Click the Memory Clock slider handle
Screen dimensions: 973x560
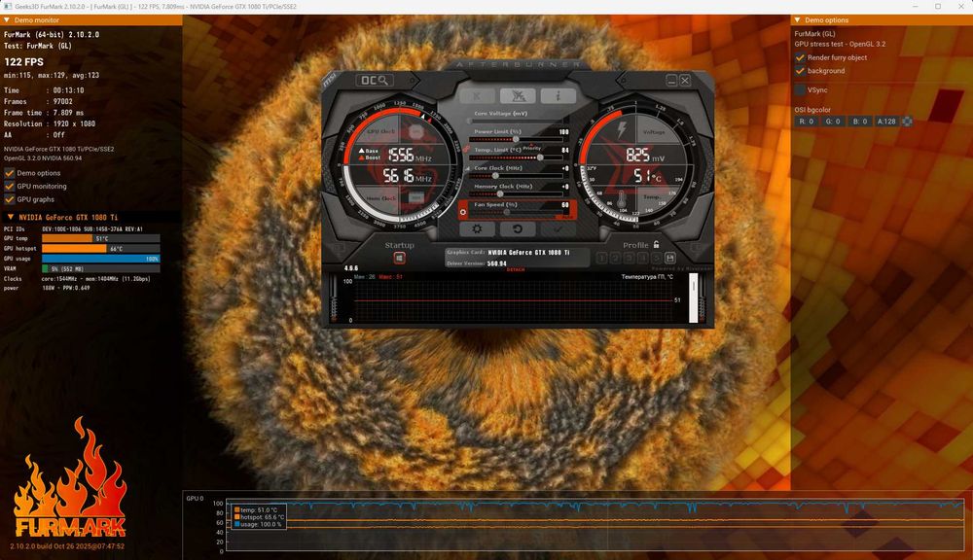pyautogui.click(x=500, y=194)
